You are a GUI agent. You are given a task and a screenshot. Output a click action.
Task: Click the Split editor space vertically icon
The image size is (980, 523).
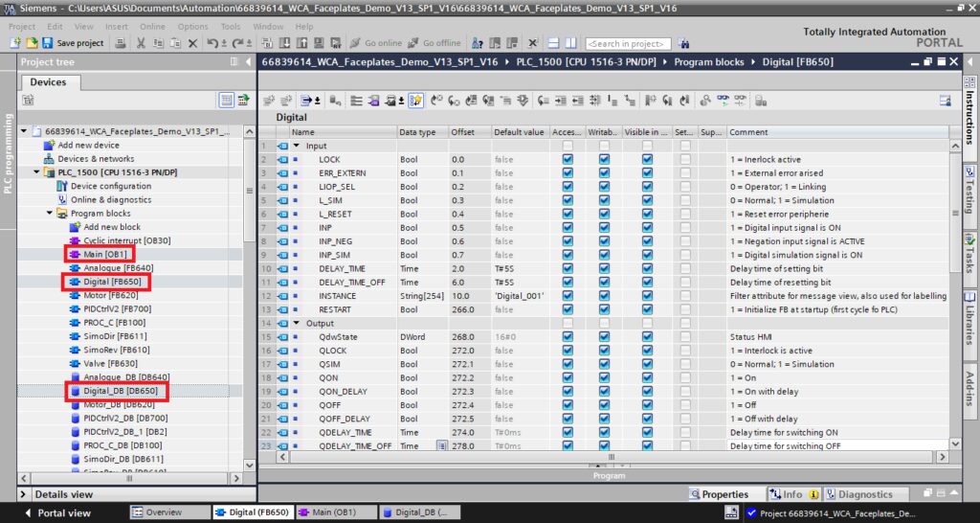point(570,43)
